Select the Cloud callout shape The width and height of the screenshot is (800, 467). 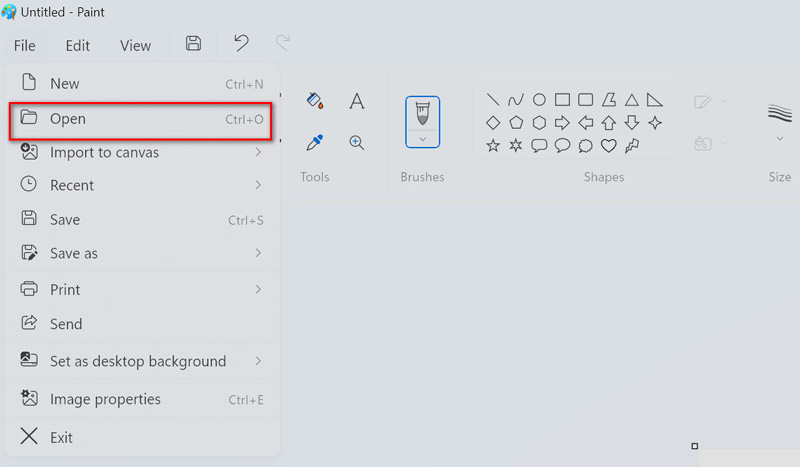(586, 145)
